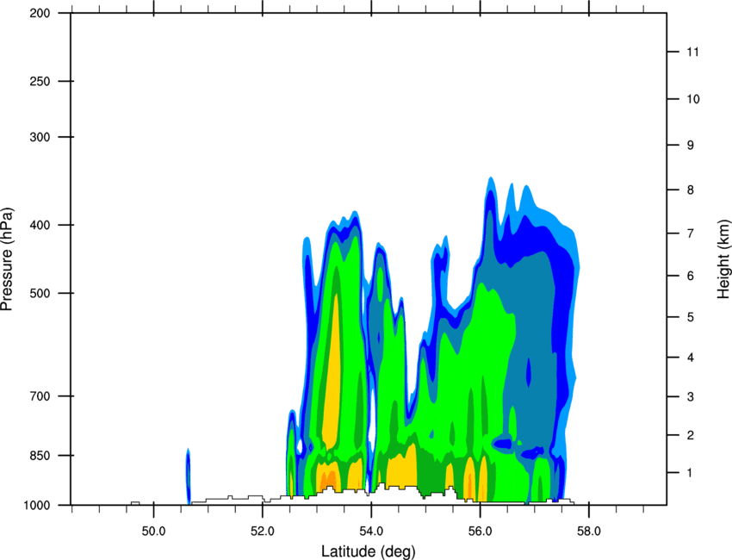The width and height of the screenshot is (732, 560).
Task: Select the 700 pressure tick label
Action: (x=40, y=396)
